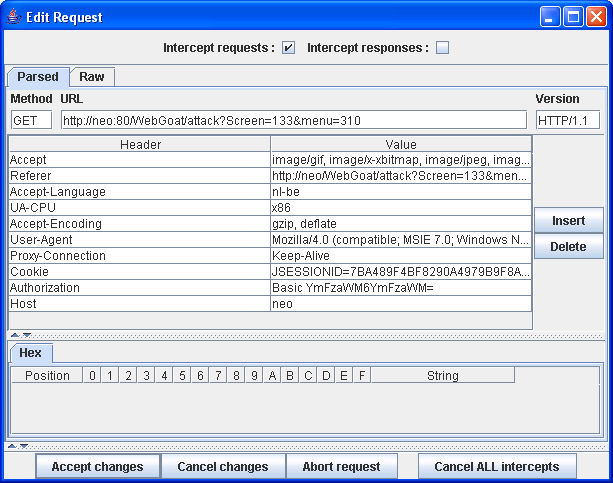613x483 pixels.
Task: Abort the intercepted request
Action: [342, 467]
